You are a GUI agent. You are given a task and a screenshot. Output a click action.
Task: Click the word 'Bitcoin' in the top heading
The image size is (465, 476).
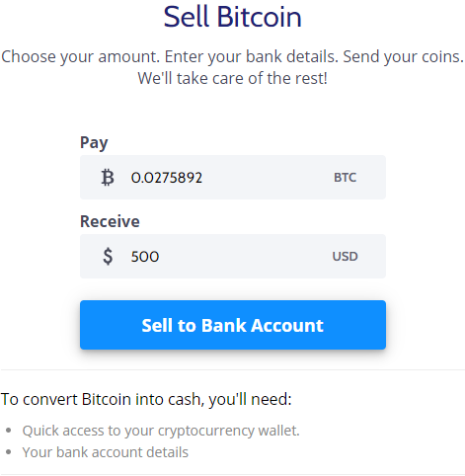pos(260,17)
